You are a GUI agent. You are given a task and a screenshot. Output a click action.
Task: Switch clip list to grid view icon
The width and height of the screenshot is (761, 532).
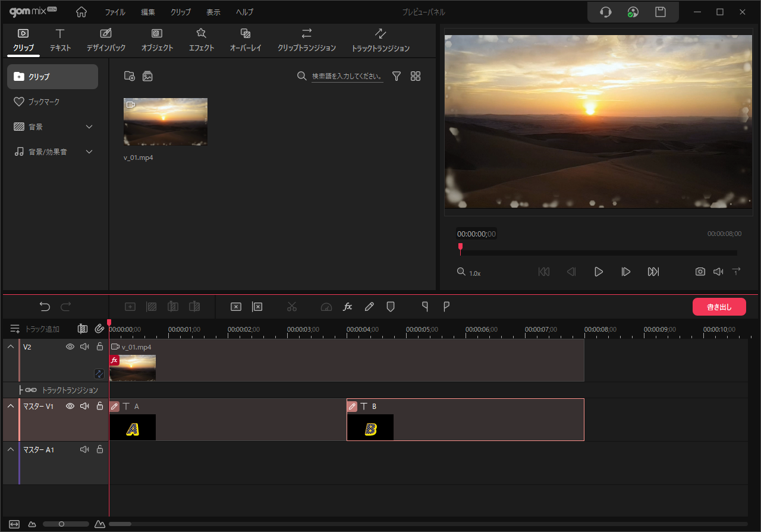[416, 76]
